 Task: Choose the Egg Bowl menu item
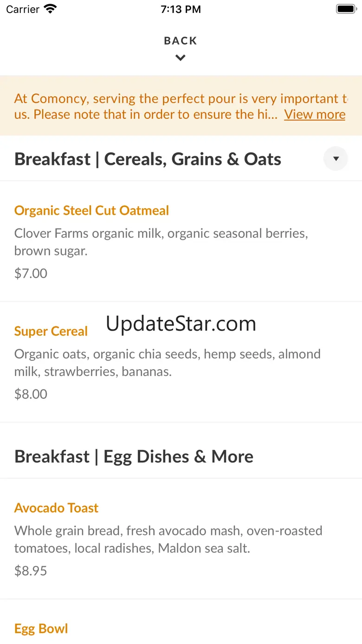click(x=41, y=628)
